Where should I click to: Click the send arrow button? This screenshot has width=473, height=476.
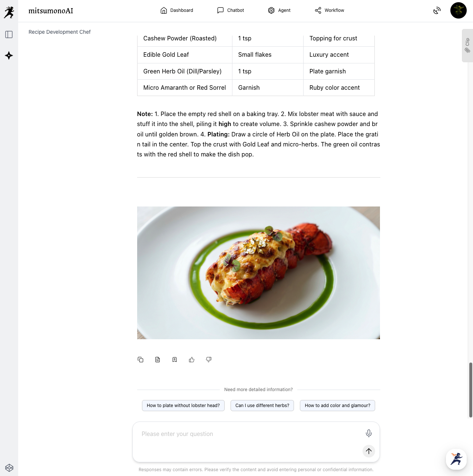369,451
